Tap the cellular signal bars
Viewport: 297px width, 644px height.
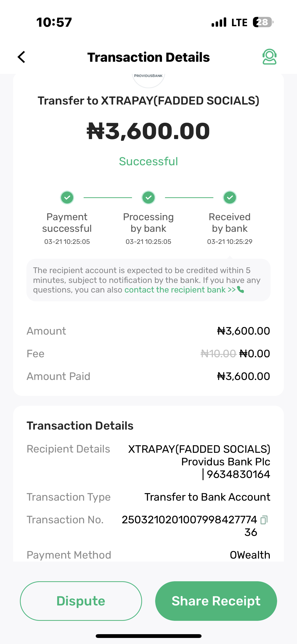[x=219, y=22]
